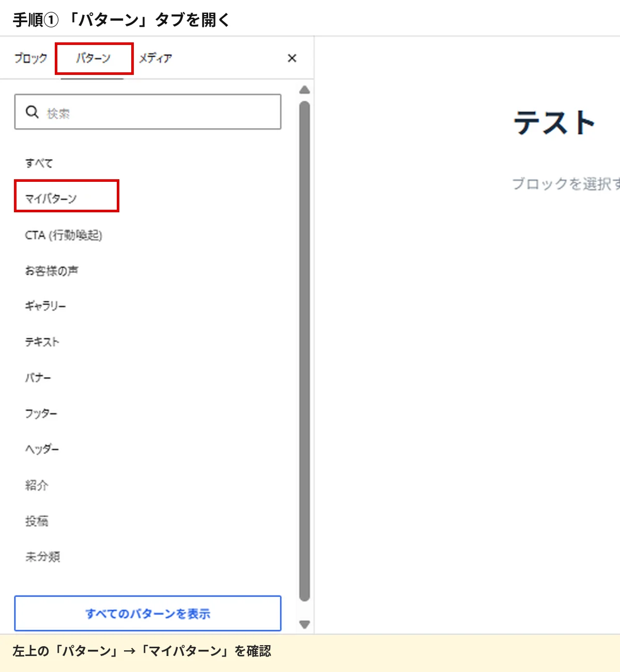Open the 未分類 pattern category
Image resolution: width=620 pixels, height=672 pixels.
(x=43, y=557)
